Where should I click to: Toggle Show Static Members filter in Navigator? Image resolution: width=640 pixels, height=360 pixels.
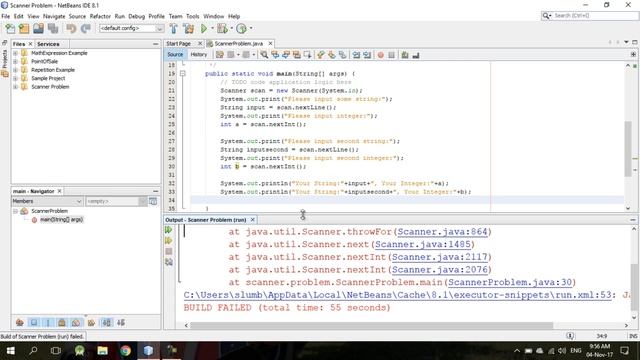click(48, 322)
